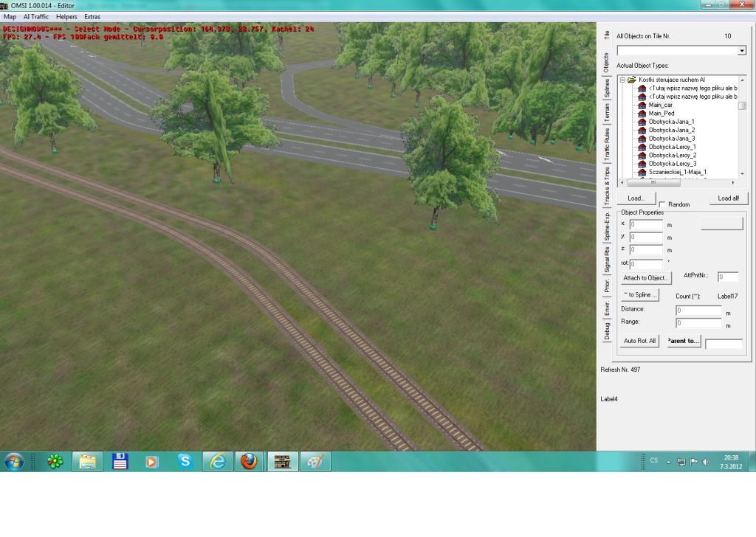This screenshot has height=537, width=756.
Task: Click the Main_car object icon in the tree
Action: (642, 105)
